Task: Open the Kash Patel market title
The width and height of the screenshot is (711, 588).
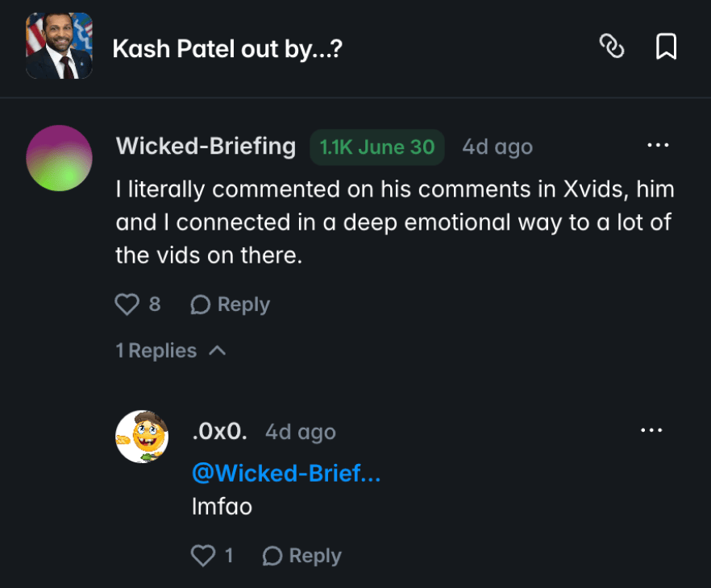Action: pos(229,48)
